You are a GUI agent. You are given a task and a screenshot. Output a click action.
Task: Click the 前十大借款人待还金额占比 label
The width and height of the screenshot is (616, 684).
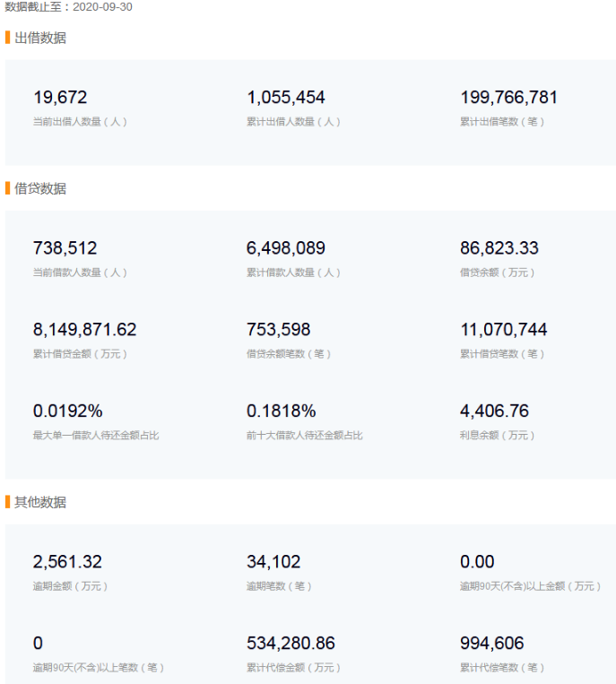pyautogui.click(x=305, y=436)
